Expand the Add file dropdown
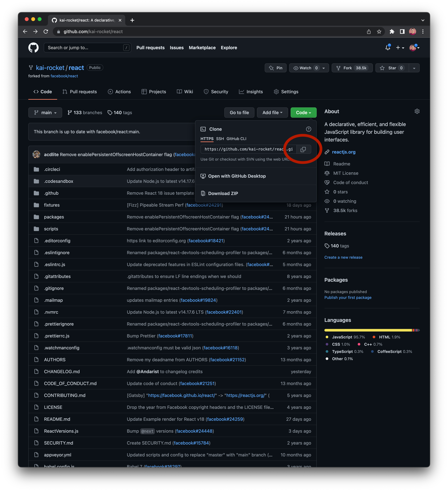 point(272,113)
